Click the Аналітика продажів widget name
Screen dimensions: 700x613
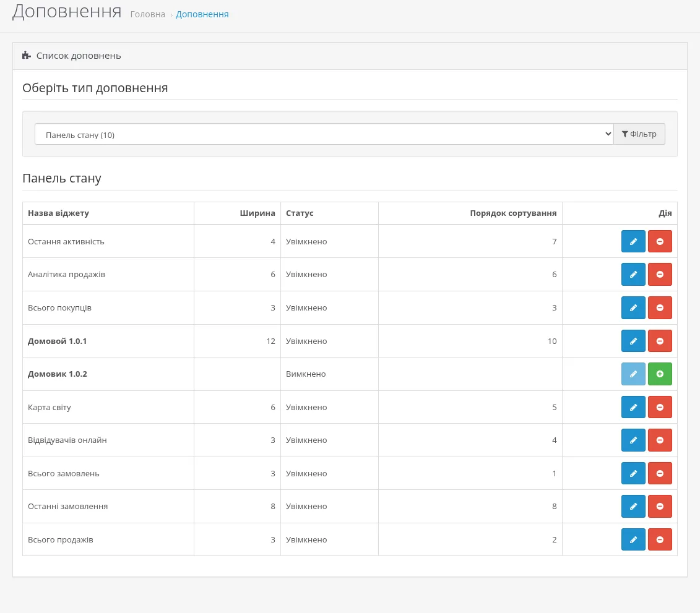point(66,275)
